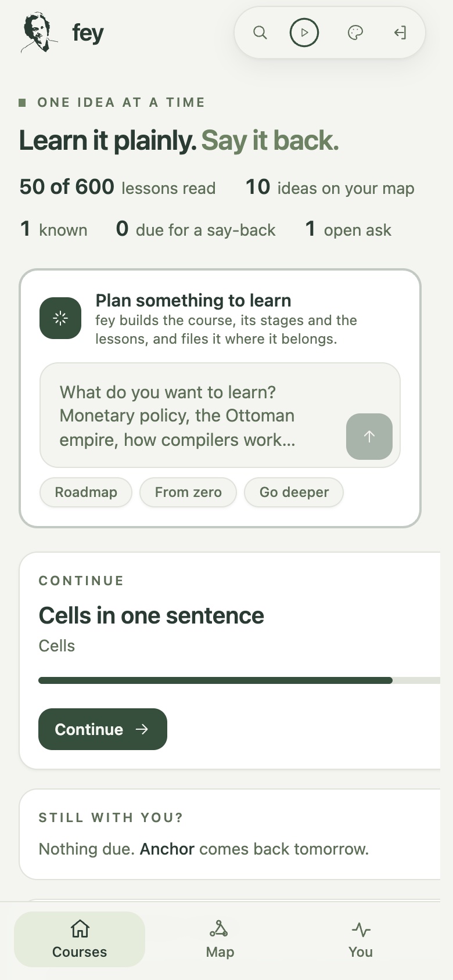Select the Go deeper chip
Screen dimensions: 453x980
click(x=294, y=492)
